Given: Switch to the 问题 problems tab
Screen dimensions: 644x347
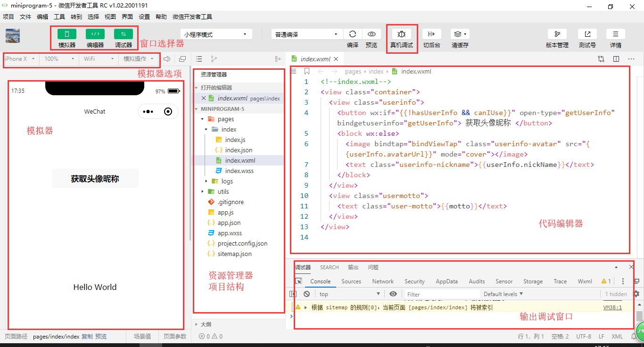Looking at the screenshot, I should [373, 267].
